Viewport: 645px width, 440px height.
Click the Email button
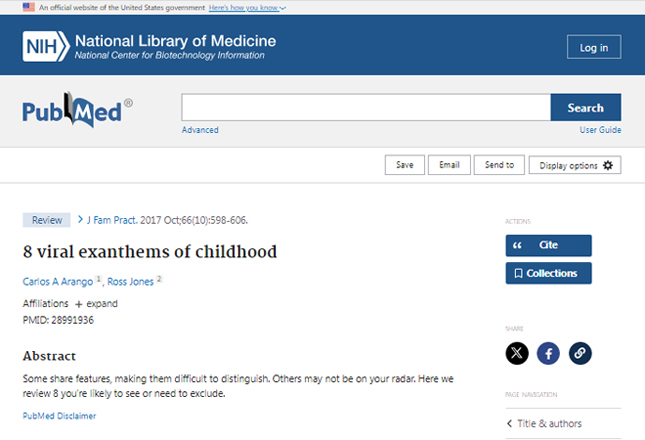click(449, 165)
